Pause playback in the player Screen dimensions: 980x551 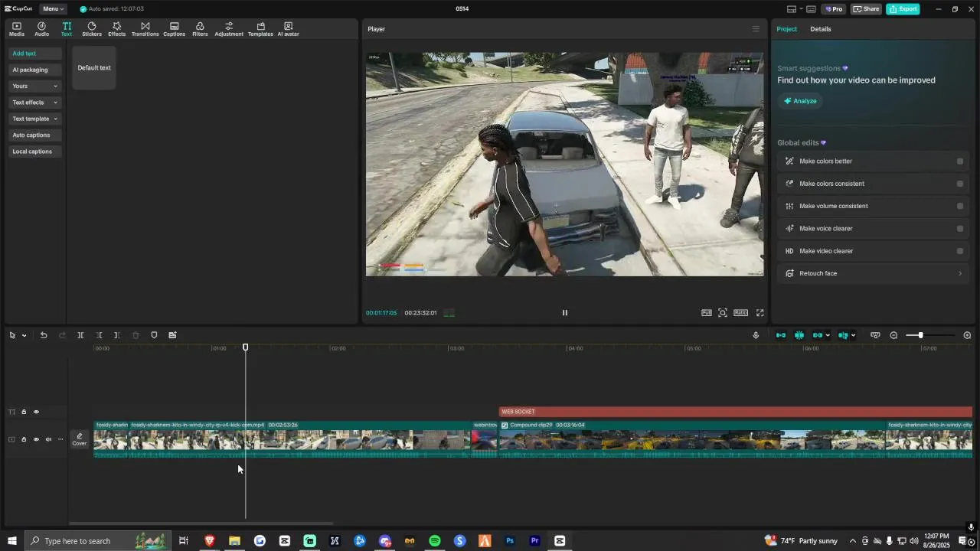coord(565,313)
